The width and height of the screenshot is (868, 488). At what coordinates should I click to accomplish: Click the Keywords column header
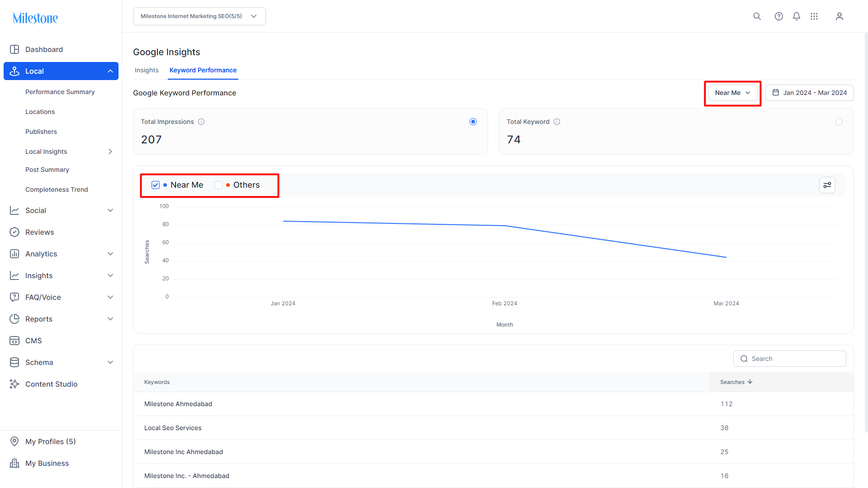pyautogui.click(x=157, y=382)
